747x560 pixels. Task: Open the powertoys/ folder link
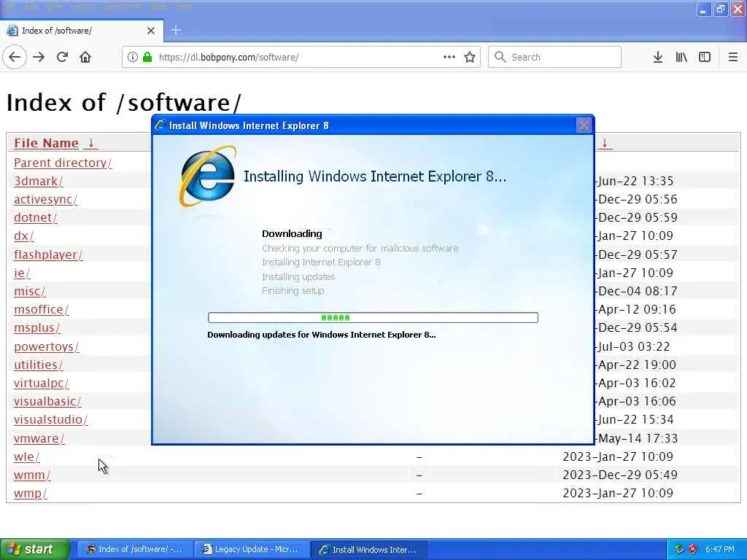coord(46,346)
